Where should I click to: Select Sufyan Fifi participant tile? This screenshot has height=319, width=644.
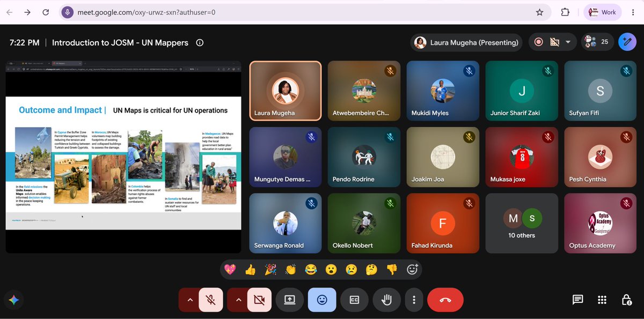[600, 91]
